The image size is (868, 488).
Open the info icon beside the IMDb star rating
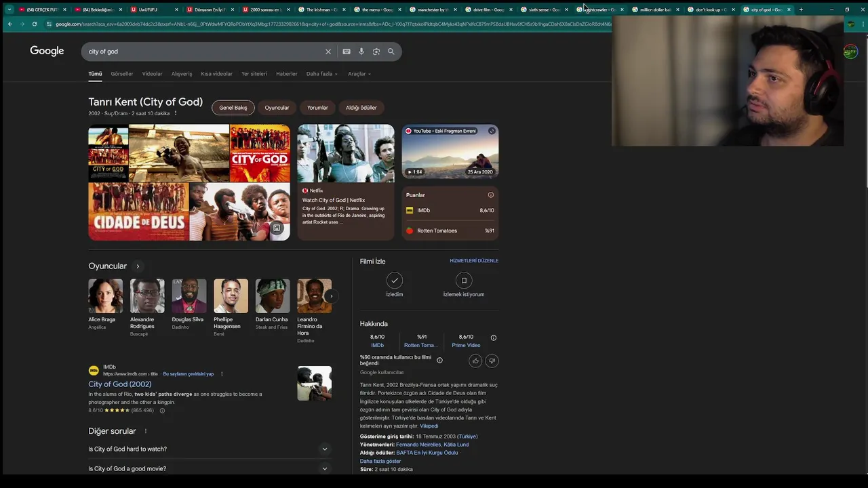click(161, 411)
